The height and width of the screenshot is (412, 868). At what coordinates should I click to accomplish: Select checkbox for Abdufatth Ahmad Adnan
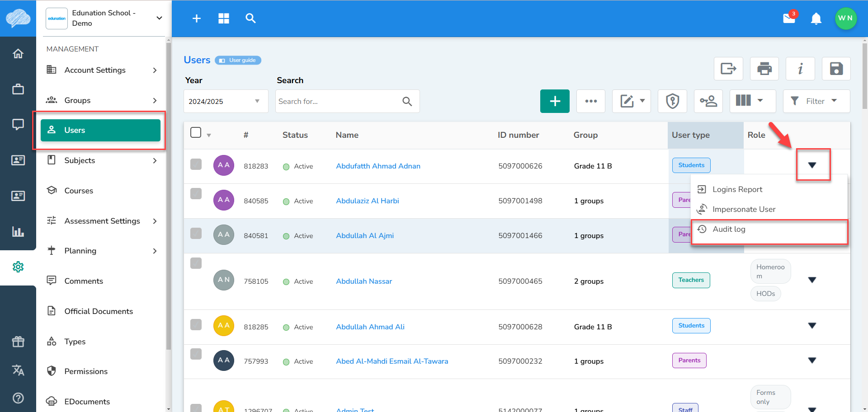coord(196,164)
